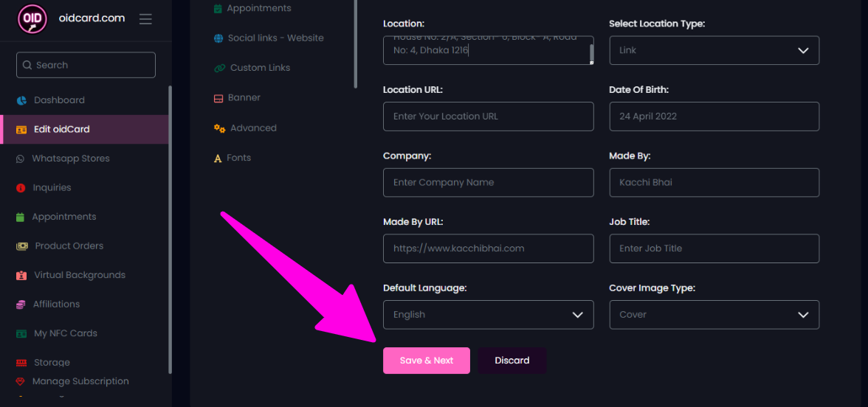868x407 pixels.
Task: Click the Banner image icon
Action: pos(218,98)
